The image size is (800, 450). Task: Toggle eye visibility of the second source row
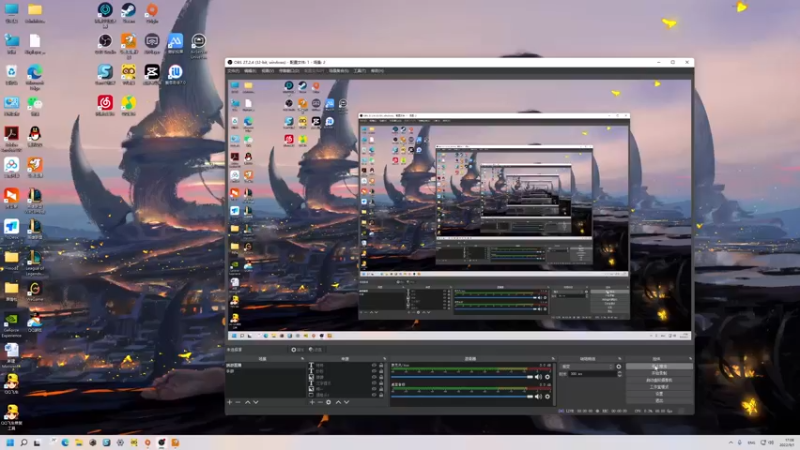tap(374, 371)
